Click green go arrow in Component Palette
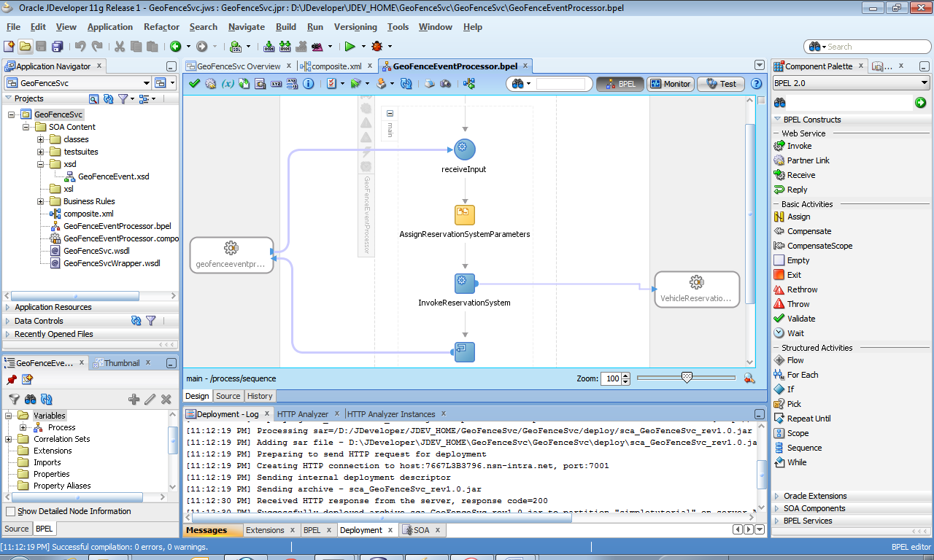The height and width of the screenshot is (560, 934). pyautogui.click(x=921, y=103)
